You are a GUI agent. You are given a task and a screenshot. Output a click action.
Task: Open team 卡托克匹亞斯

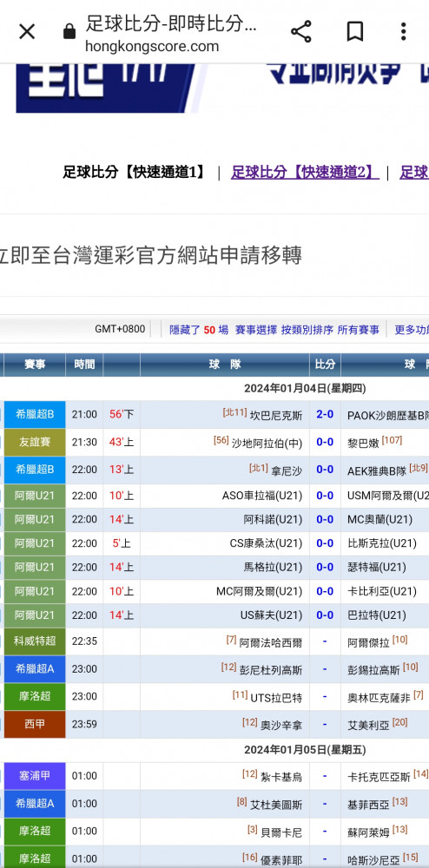pyautogui.click(x=379, y=777)
